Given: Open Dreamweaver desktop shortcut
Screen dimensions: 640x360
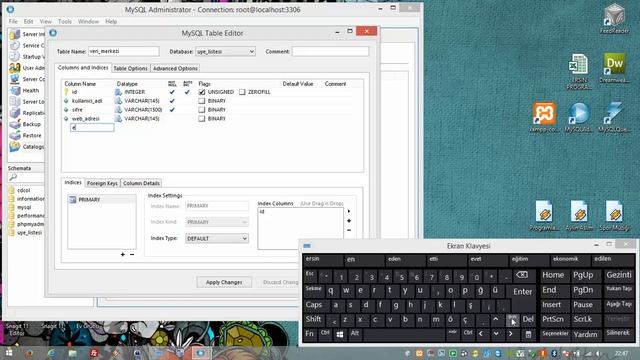Looking at the screenshot, I should click(x=614, y=68).
